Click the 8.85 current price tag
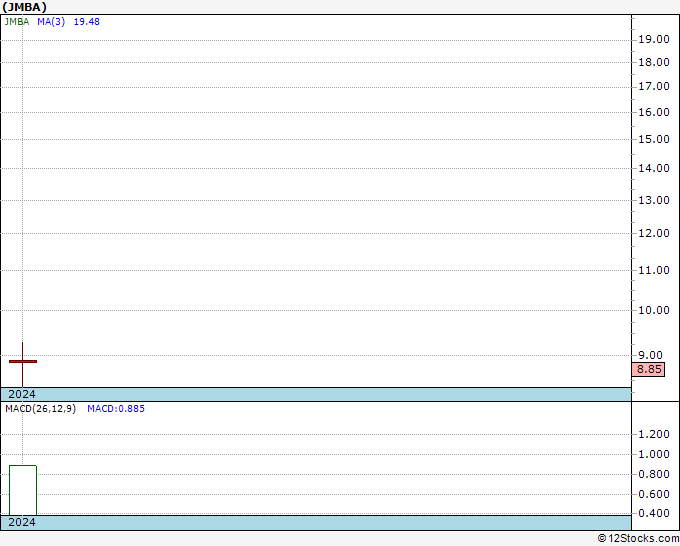 tap(648, 369)
